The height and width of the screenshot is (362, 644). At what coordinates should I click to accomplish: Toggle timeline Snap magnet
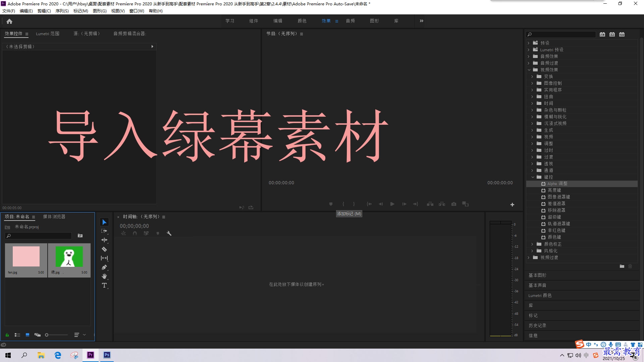point(135,233)
